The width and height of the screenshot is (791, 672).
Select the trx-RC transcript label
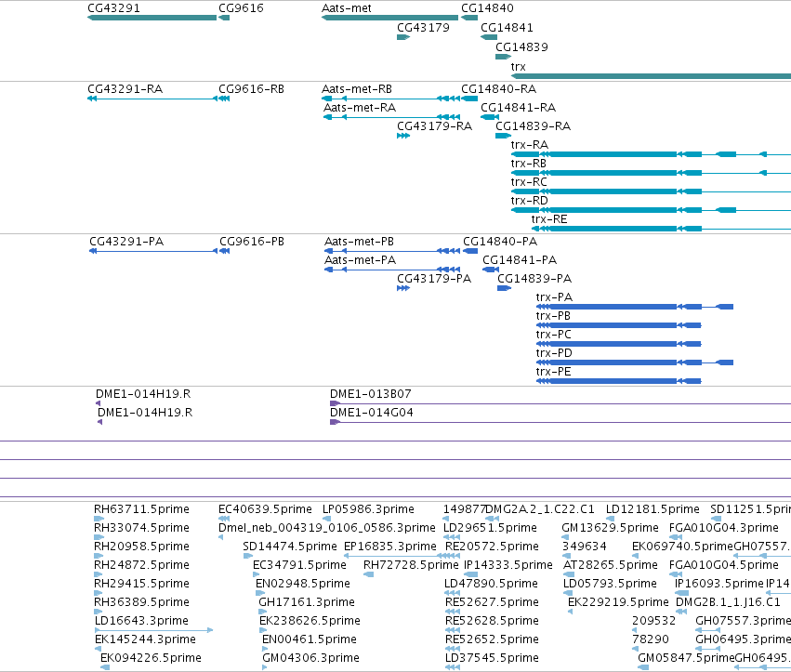coord(529,182)
